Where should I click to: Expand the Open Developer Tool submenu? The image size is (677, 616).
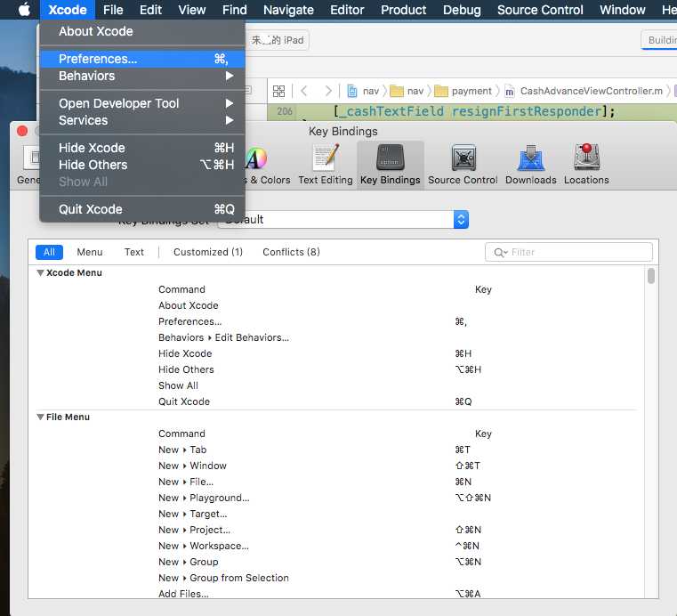point(142,103)
